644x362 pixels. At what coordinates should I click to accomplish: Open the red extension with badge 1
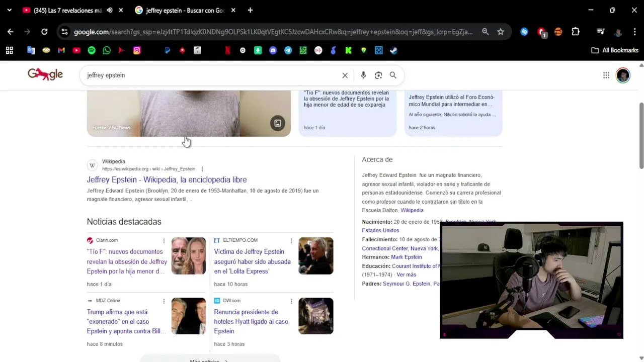[541, 32]
